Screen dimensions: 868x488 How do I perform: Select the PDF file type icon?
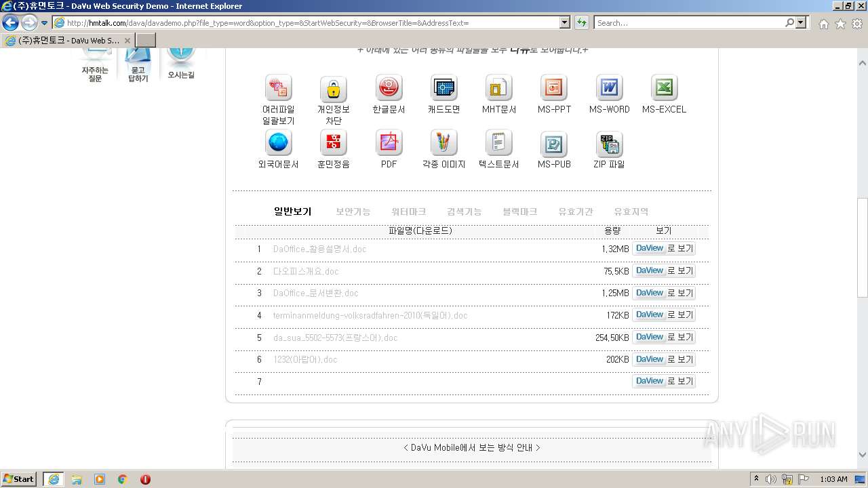click(389, 143)
